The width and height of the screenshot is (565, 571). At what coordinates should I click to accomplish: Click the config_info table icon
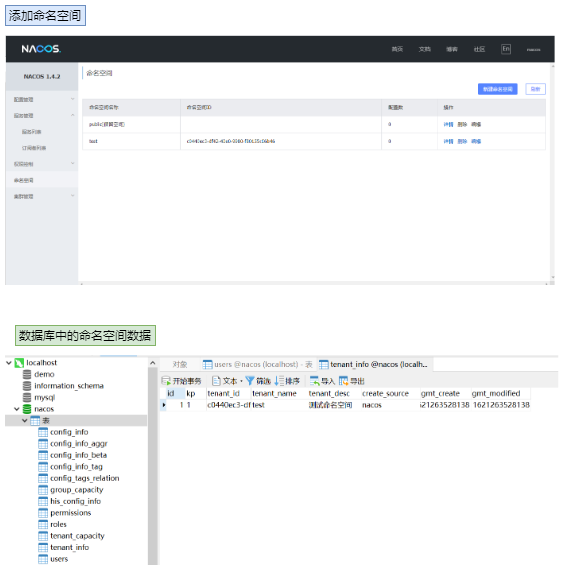pyautogui.click(x=43, y=432)
